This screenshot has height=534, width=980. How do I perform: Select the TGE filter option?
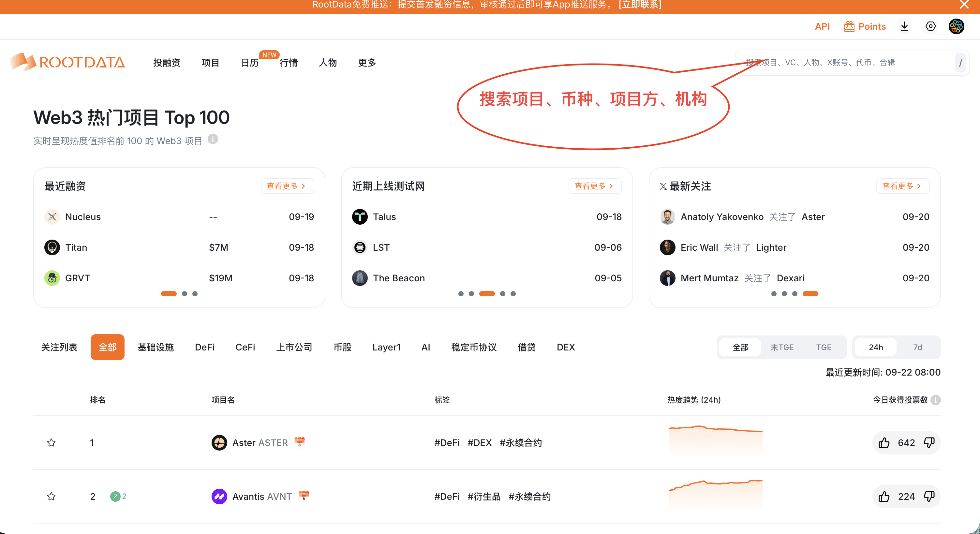(x=824, y=347)
